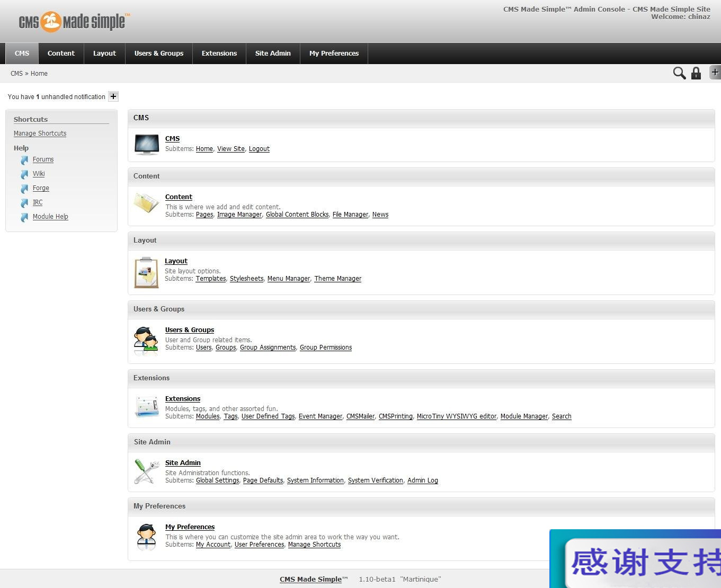The width and height of the screenshot is (721, 588).
Task: Open the Page Defaults link
Action: pos(263,480)
